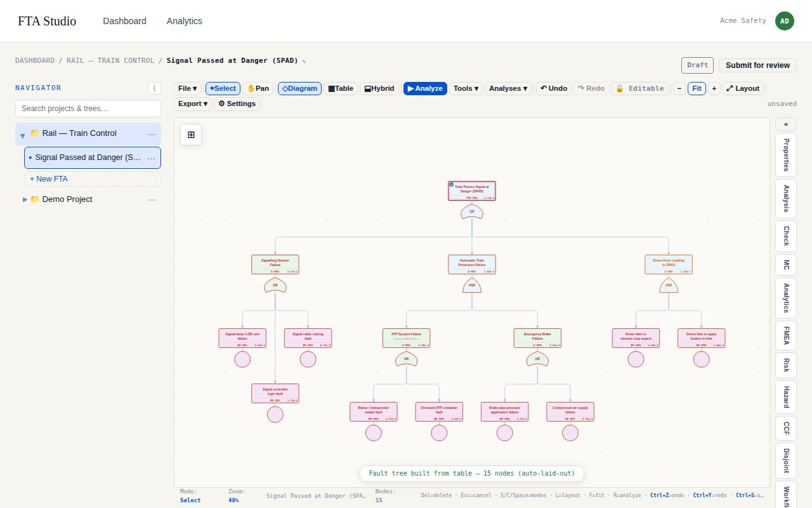
Task: Collapse the Navigator panel
Action: tap(154, 88)
